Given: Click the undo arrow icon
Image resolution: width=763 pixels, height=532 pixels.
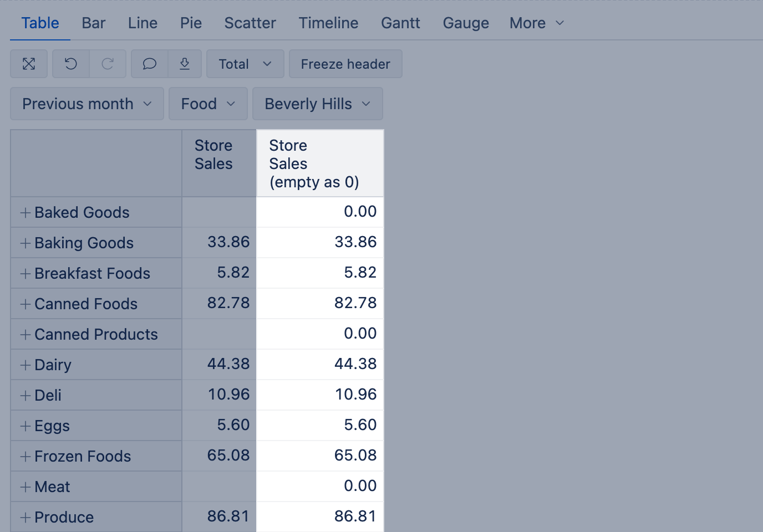Looking at the screenshot, I should click(x=71, y=64).
